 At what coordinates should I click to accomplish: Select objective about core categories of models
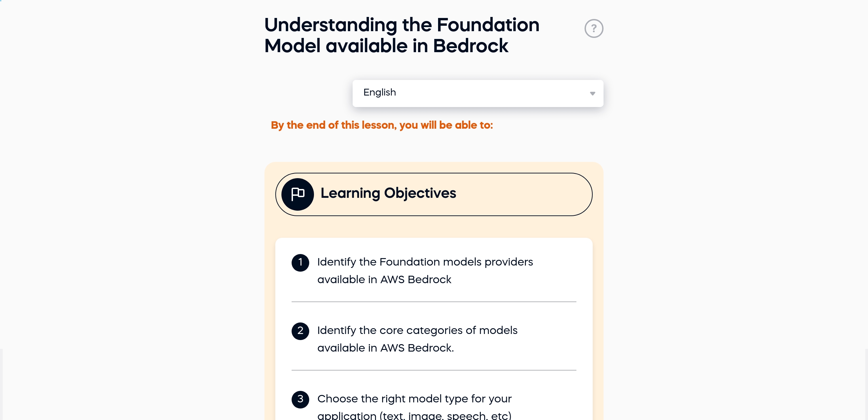coord(417,339)
